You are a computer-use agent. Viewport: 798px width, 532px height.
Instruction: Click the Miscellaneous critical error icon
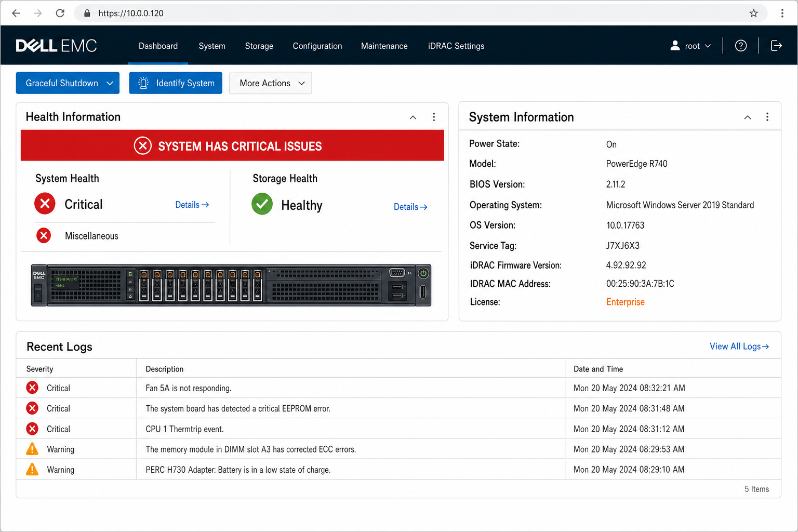44,236
